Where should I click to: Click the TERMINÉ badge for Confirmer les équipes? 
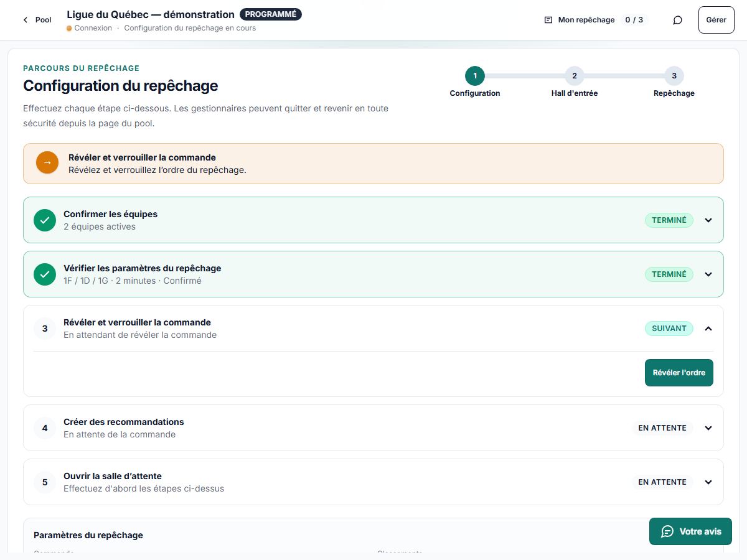669,220
